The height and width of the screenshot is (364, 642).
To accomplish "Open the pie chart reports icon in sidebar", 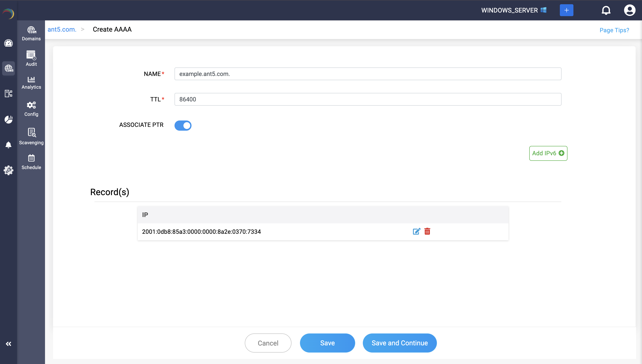I will 8,119.
